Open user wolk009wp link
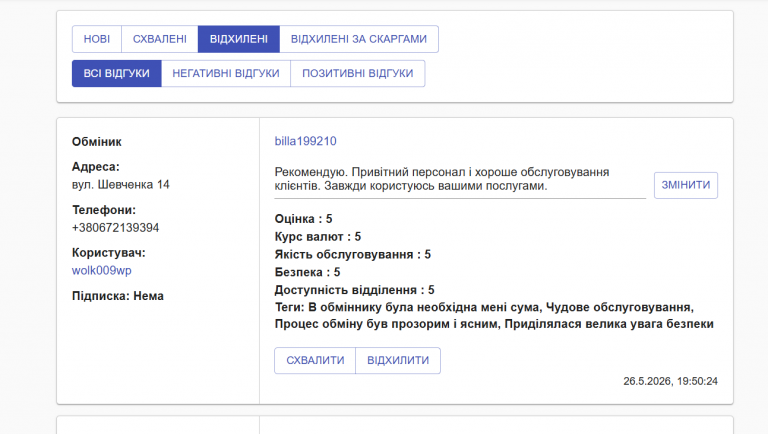This screenshot has width=768, height=434. pyautogui.click(x=101, y=270)
